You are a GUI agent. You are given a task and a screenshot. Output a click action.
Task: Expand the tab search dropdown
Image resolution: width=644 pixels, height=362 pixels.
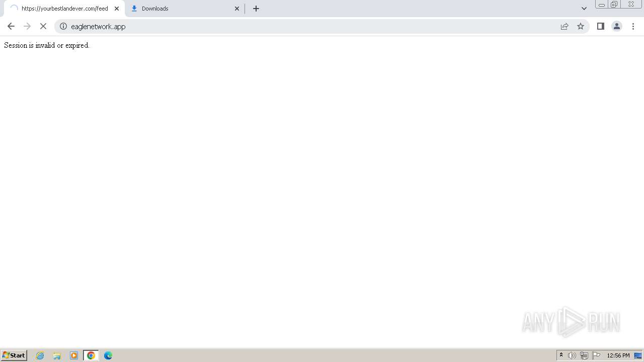(584, 9)
